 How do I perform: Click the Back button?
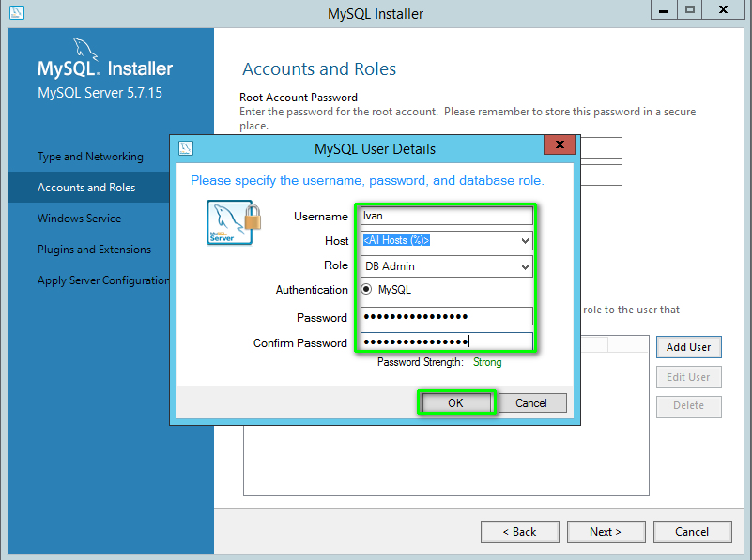coord(519,531)
